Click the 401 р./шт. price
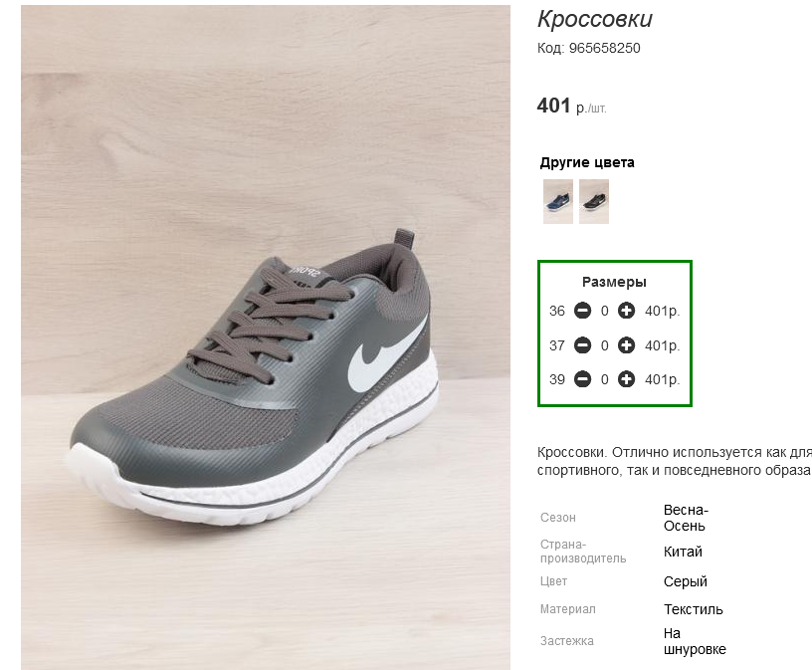The width and height of the screenshot is (812, 670). click(572, 107)
